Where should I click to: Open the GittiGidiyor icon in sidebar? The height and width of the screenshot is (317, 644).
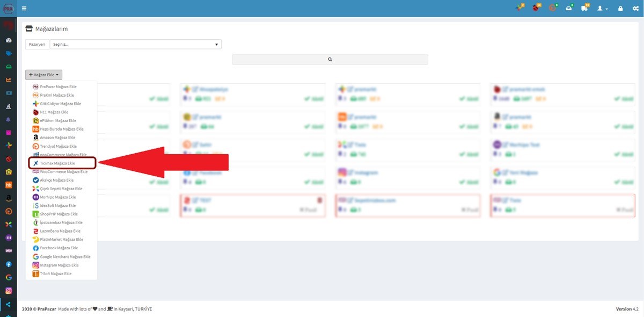point(9,146)
